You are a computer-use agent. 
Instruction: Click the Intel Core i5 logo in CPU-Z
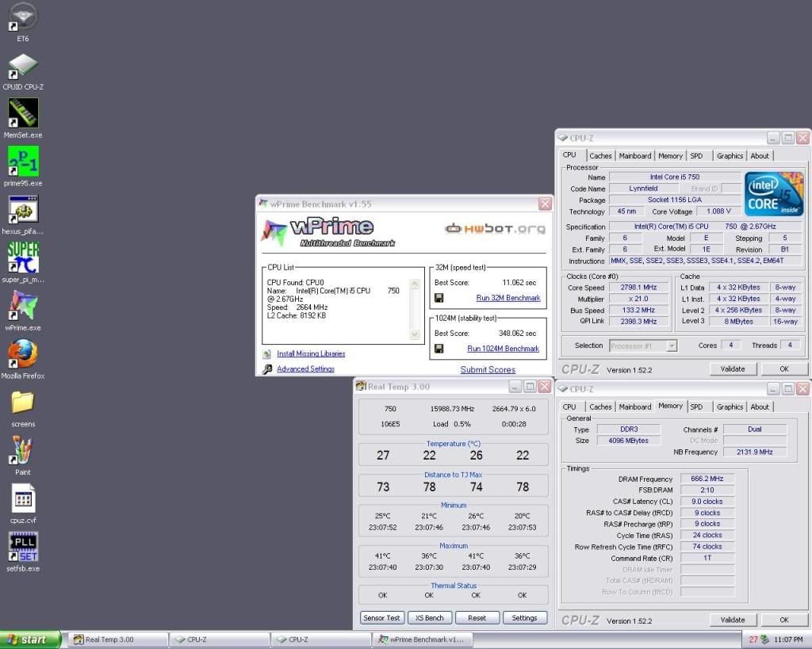tap(774, 193)
